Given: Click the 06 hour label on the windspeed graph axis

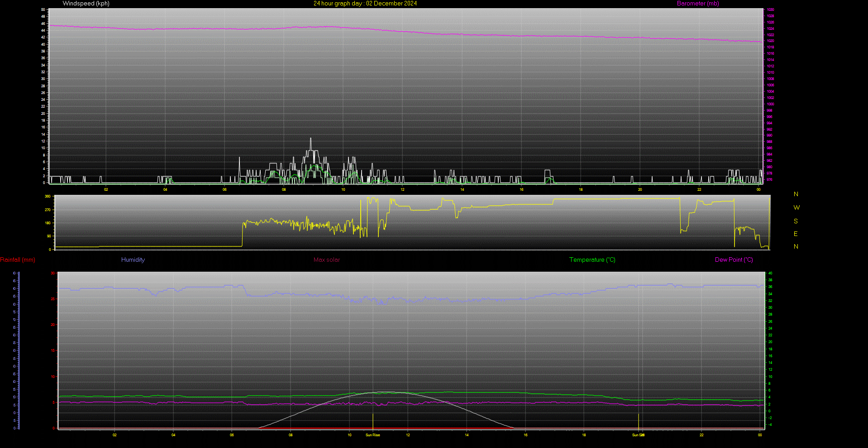Looking at the screenshot, I should pos(224,189).
